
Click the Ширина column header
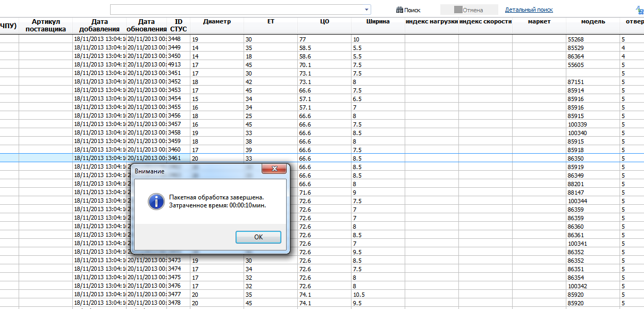[378, 22]
